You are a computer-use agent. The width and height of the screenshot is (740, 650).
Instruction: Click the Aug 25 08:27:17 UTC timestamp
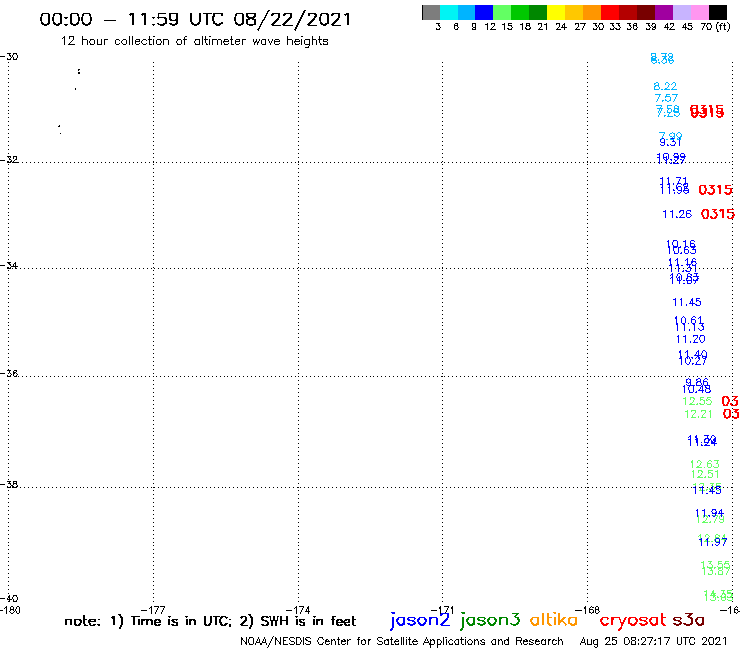(653, 642)
